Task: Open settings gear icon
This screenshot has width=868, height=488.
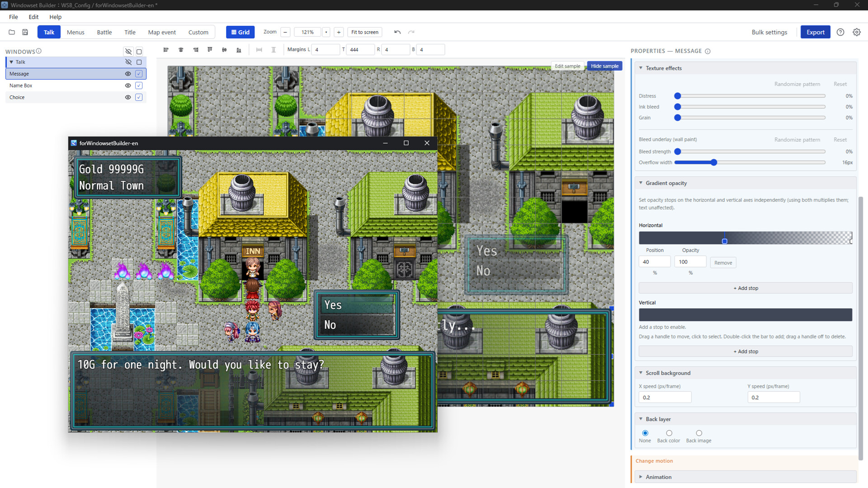Action: [x=857, y=32]
